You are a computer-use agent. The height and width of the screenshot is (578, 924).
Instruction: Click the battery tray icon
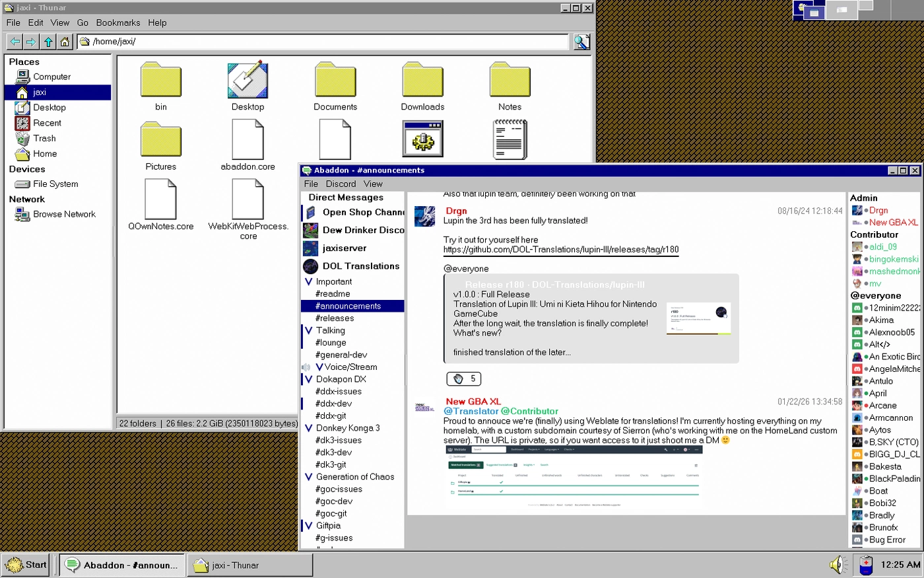click(867, 565)
